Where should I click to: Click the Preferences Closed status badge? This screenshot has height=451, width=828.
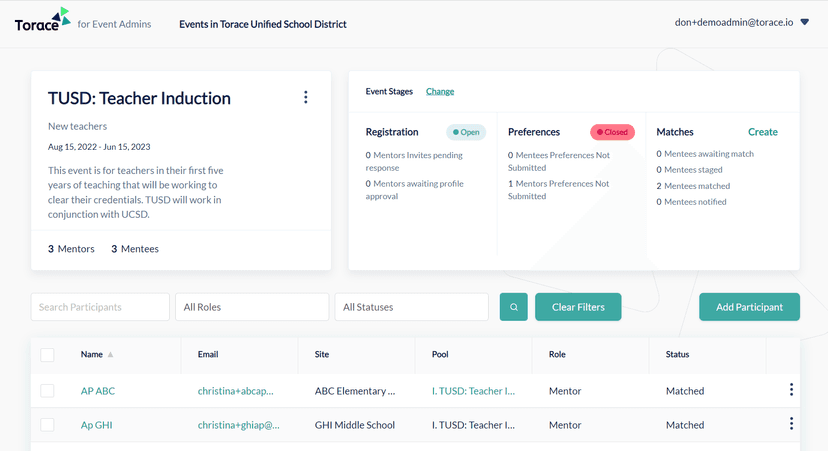coord(613,132)
